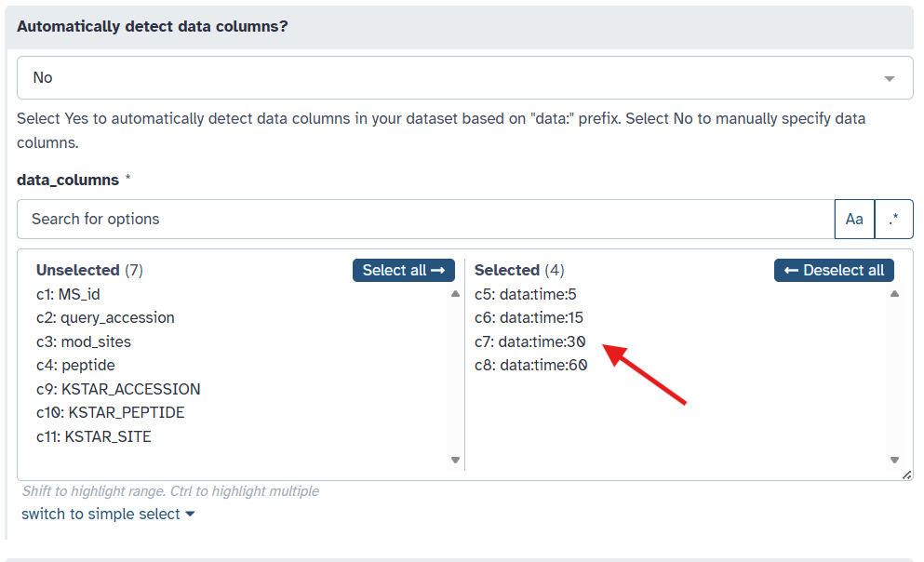Select c4: peptide column option
924x562 pixels.
tap(75, 366)
